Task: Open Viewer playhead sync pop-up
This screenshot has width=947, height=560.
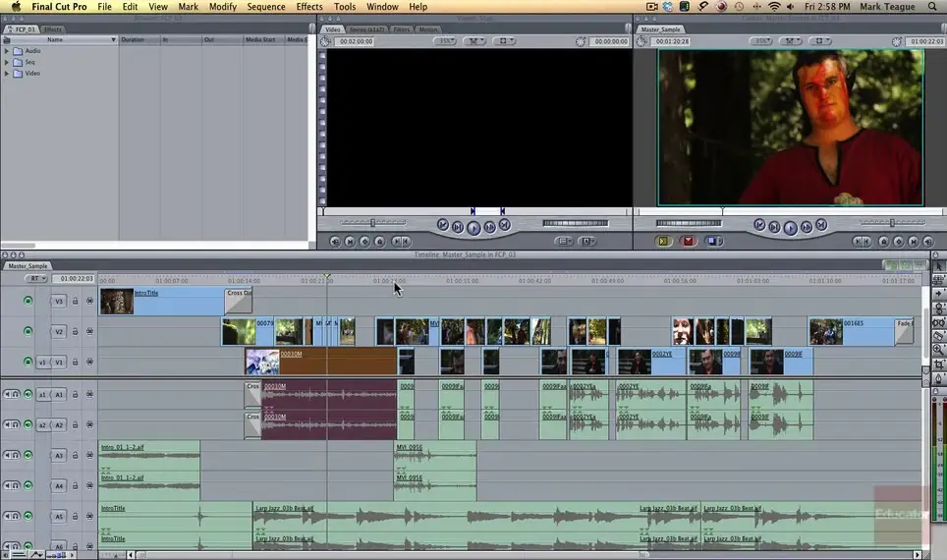Action: point(474,41)
